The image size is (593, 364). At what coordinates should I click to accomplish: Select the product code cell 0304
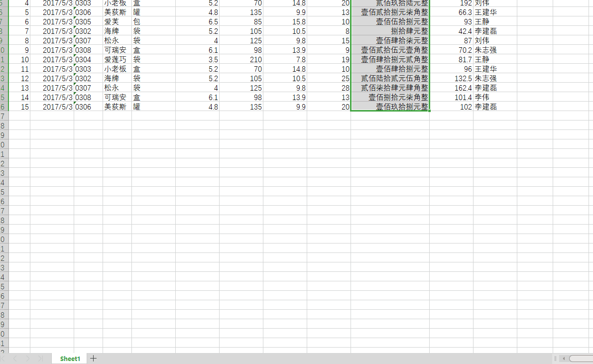[x=89, y=59]
